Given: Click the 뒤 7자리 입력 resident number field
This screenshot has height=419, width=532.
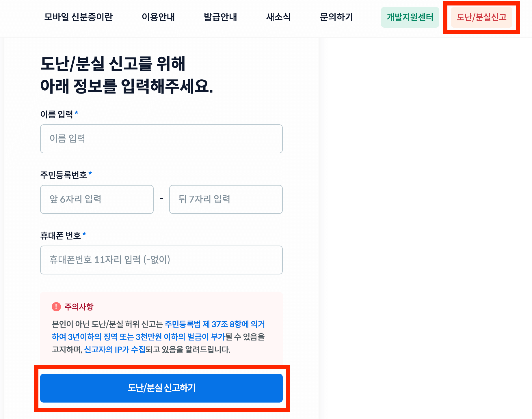Looking at the screenshot, I should pyautogui.click(x=226, y=199).
